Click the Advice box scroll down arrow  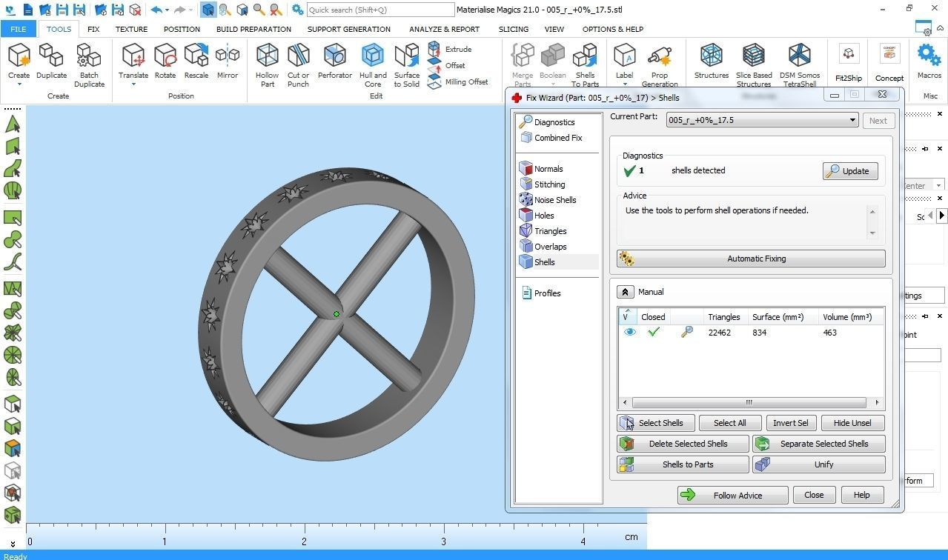[x=872, y=233]
